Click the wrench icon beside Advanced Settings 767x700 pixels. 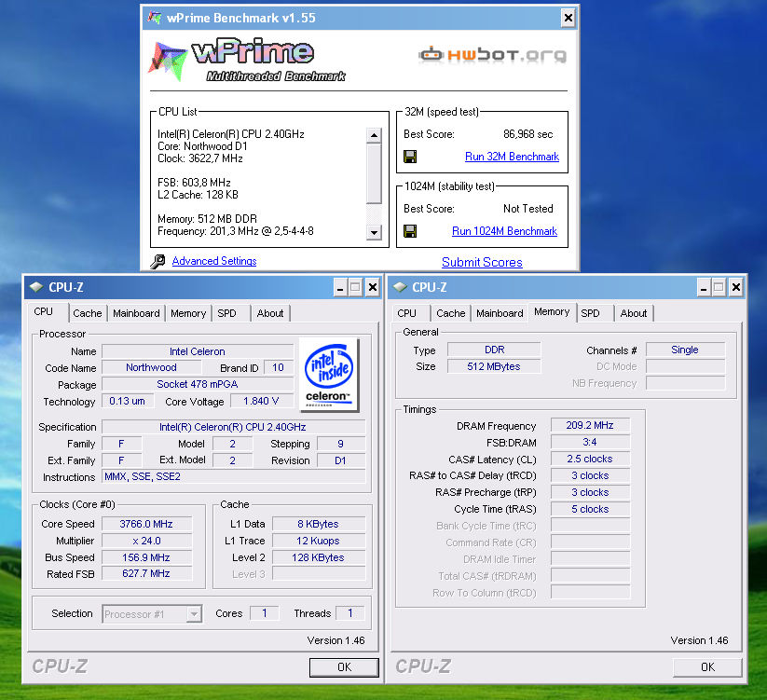[x=158, y=261]
